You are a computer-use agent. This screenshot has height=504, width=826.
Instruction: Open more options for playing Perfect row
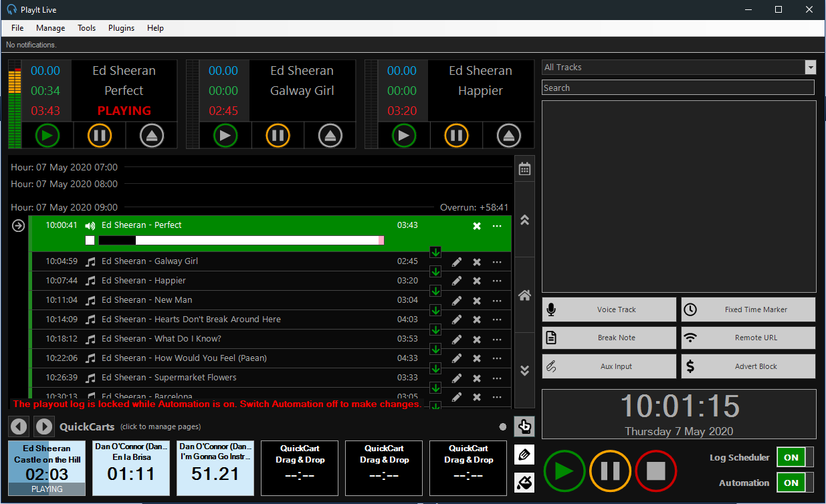pos(497,226)
